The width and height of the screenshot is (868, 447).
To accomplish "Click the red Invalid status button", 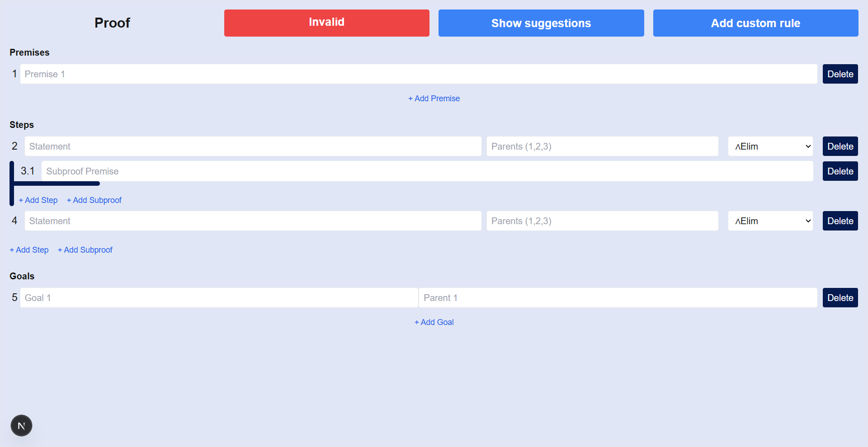I will click(326, 23).
